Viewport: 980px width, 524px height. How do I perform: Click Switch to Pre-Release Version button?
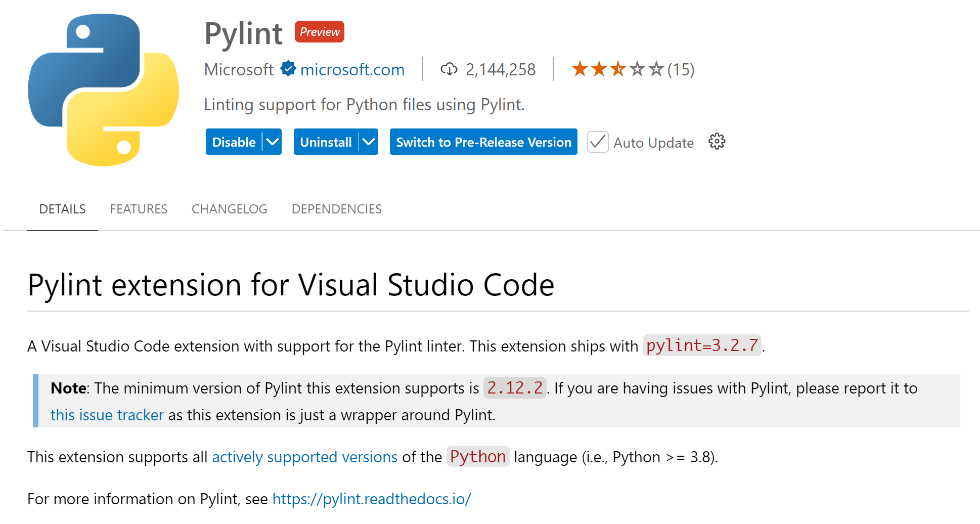point(483,142)
